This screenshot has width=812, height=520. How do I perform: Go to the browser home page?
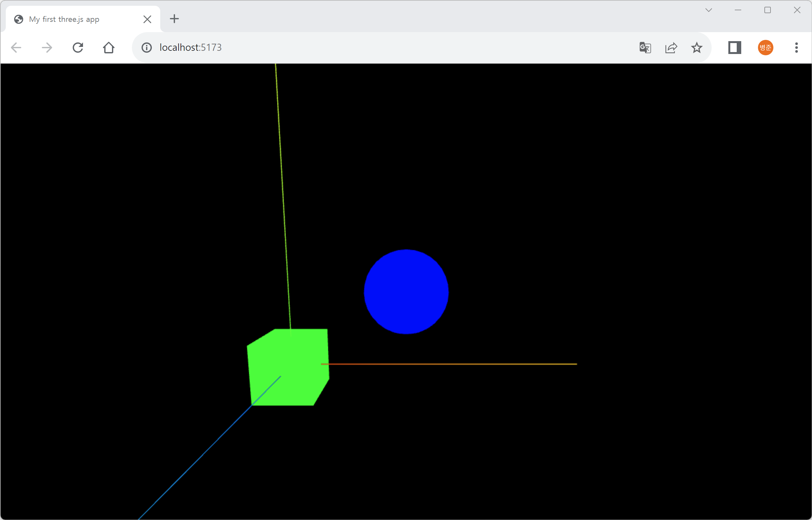[108, 48]
